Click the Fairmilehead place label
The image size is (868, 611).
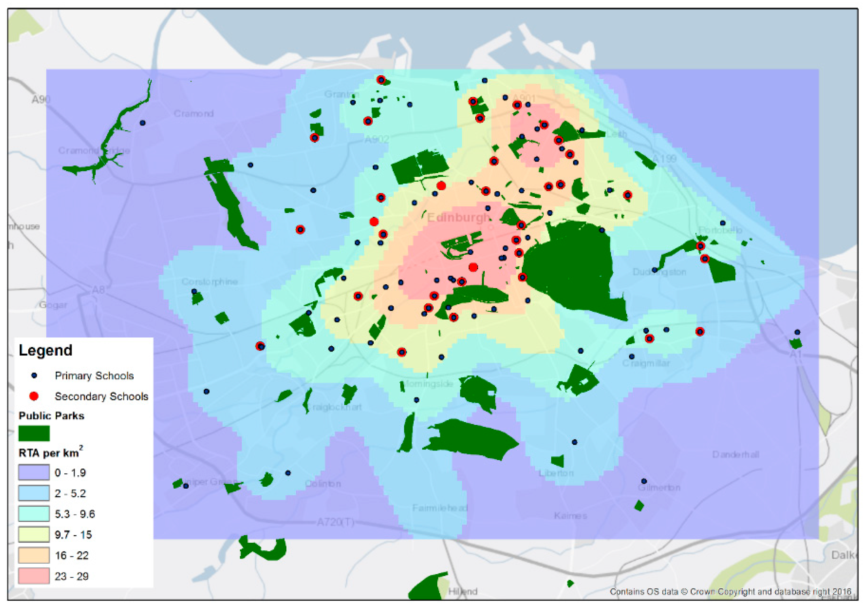(440, 508)
